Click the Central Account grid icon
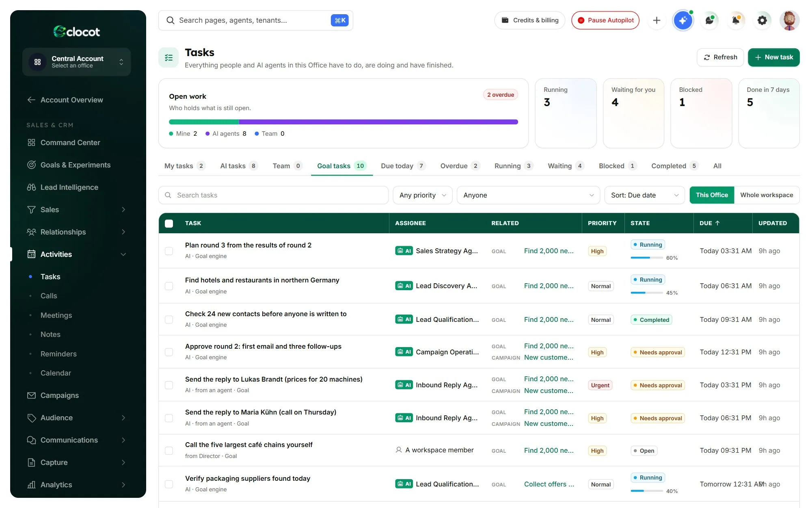Screen dimensions: 812x508 38,62
